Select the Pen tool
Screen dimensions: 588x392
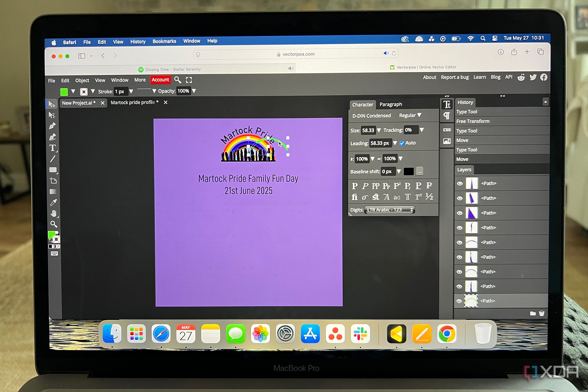click(x=52, y=126)
